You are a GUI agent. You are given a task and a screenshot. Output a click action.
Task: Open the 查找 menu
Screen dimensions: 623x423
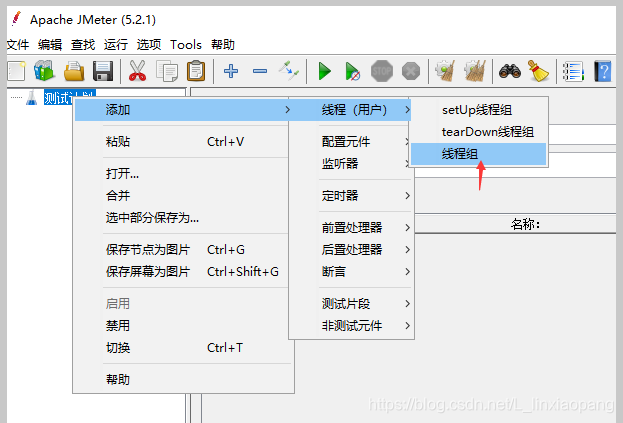83,44
